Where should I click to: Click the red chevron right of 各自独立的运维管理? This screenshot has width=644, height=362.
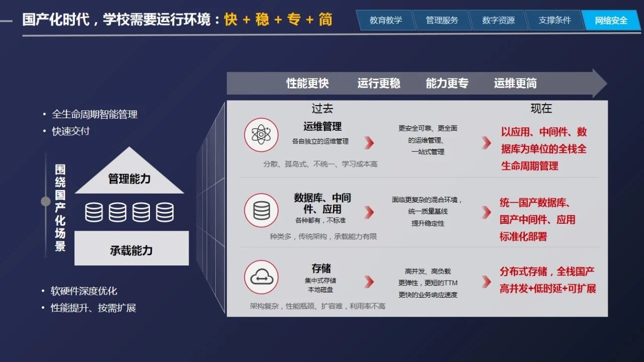point(369,143)
